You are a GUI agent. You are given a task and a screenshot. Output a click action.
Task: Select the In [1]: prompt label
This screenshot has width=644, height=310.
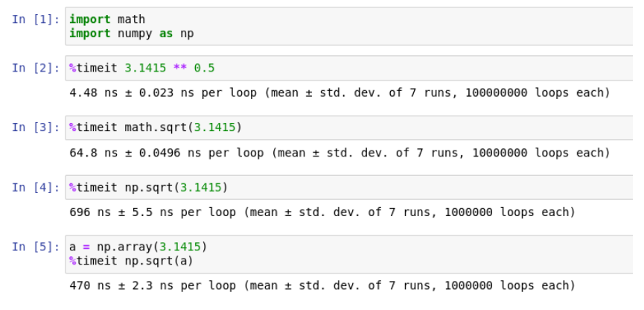pos(36,19)
